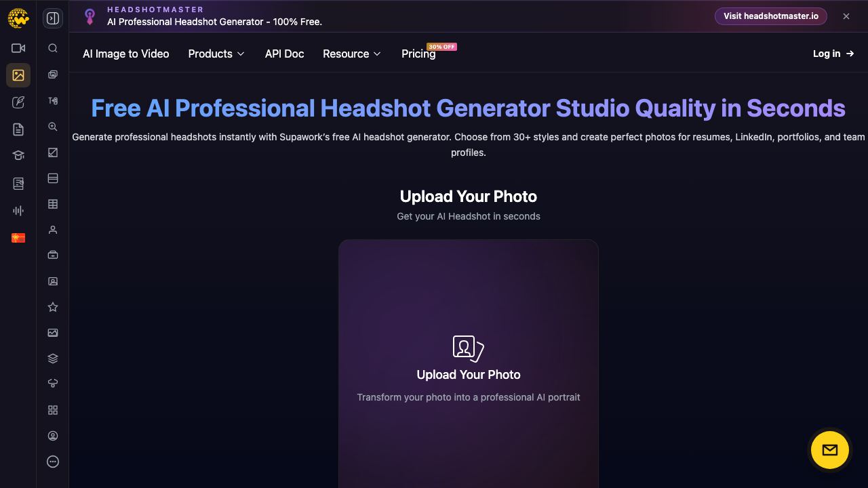Open AI Image to Video link
Screen dimensions: 868x488
(x=126, y=54)
